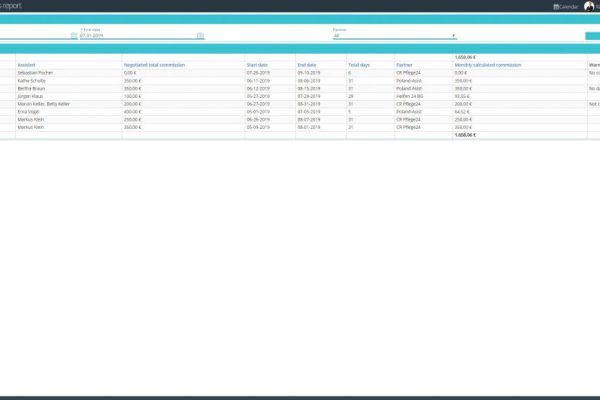The height and width of the screenshot is (400, 600).
Task: Sort by Negotiated total commission header
Action: 154,65
